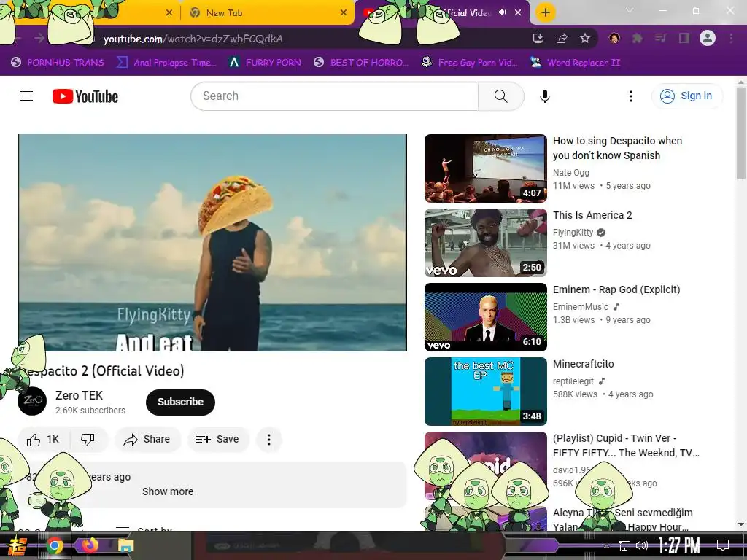Open the EminemMusic channel name

(580, 307)
